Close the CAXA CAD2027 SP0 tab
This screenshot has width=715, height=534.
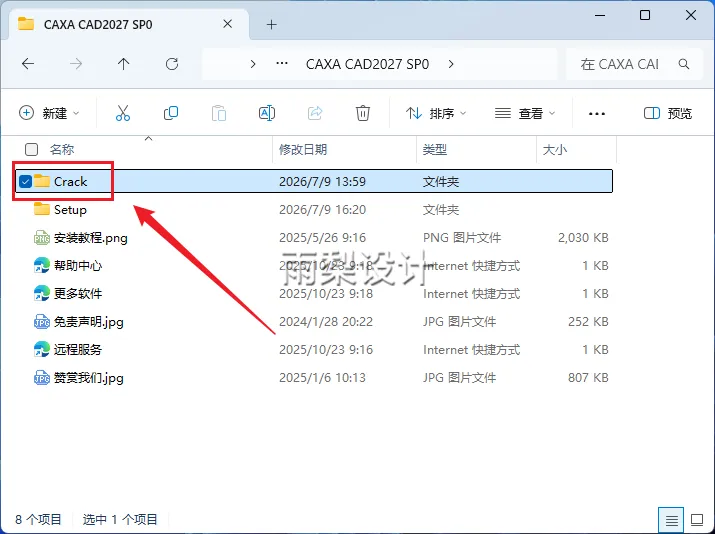tap(228, 24)
